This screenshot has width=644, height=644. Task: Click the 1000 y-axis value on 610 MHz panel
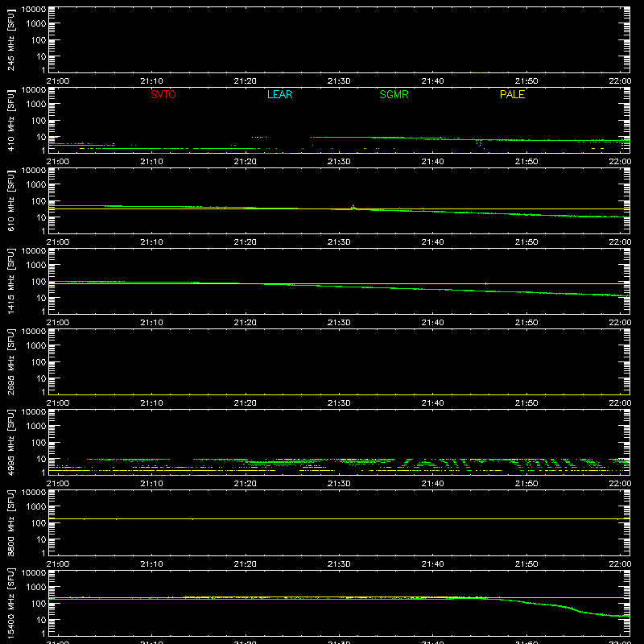click(x=36, y=185)
